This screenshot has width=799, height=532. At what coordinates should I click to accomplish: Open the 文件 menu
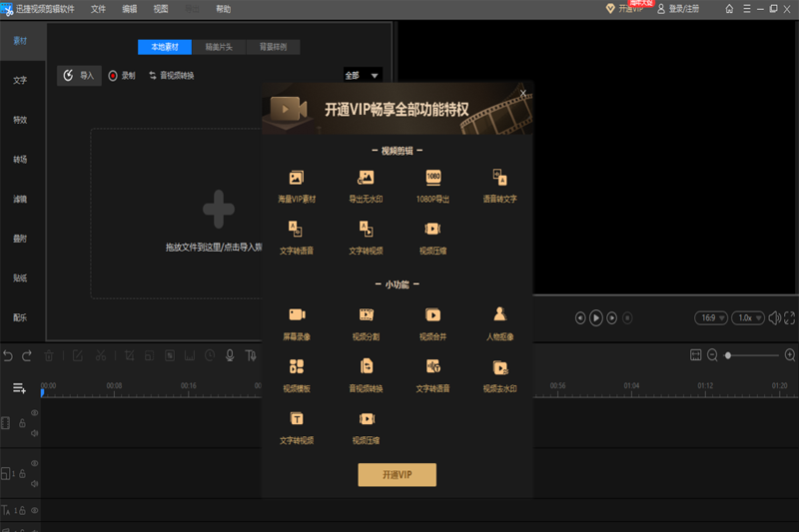point(98,9)
